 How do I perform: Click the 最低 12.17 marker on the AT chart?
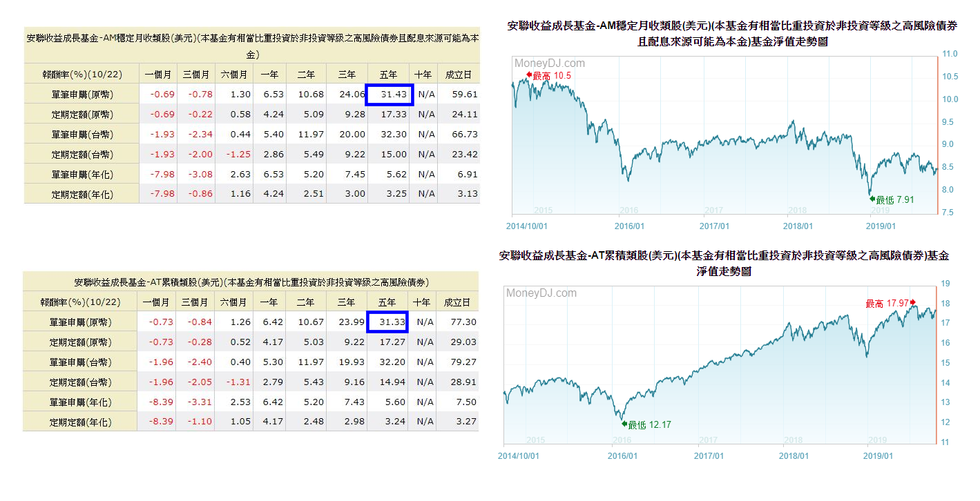[646, 426]
